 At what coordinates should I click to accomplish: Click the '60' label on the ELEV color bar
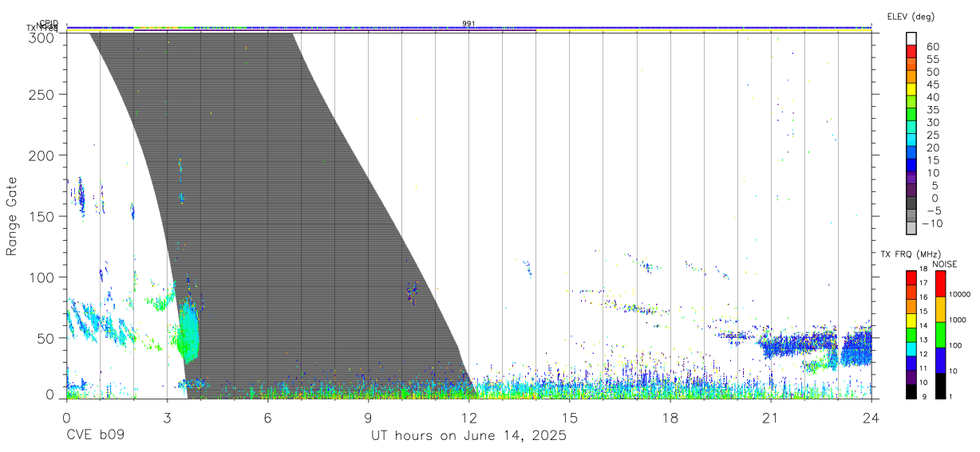pyautogui.click(x=933, y=46)
